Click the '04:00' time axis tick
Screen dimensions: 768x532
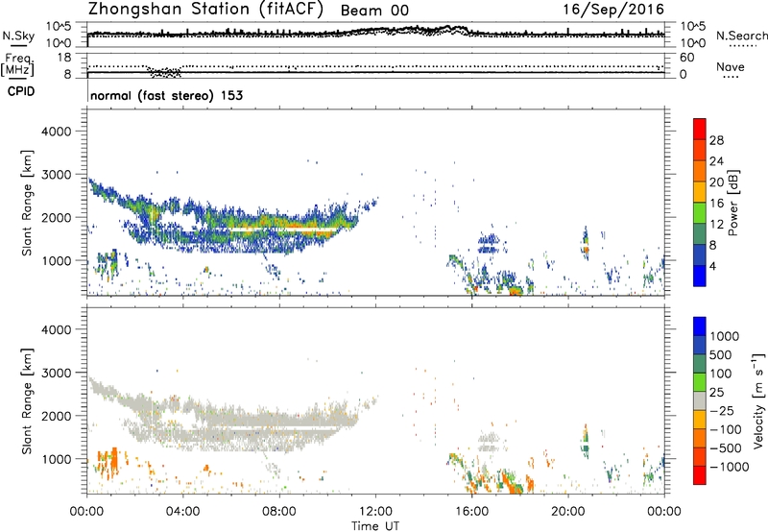coord(183,512)
